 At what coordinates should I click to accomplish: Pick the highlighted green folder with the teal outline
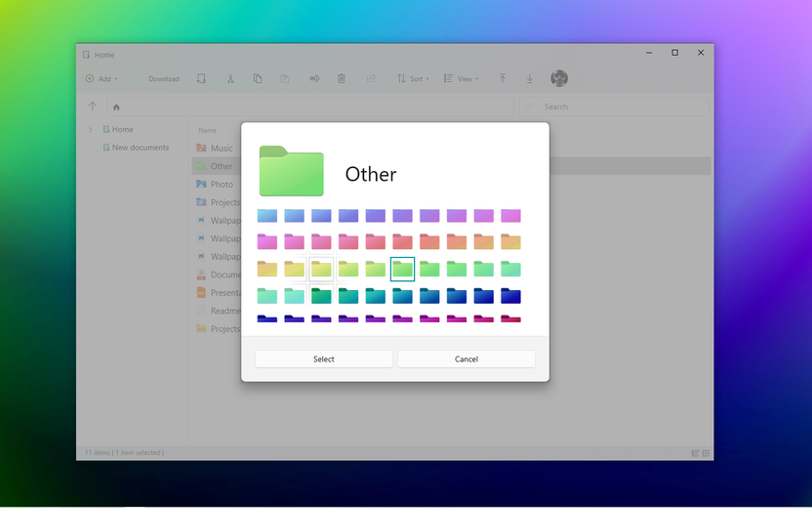coord(402,269)
